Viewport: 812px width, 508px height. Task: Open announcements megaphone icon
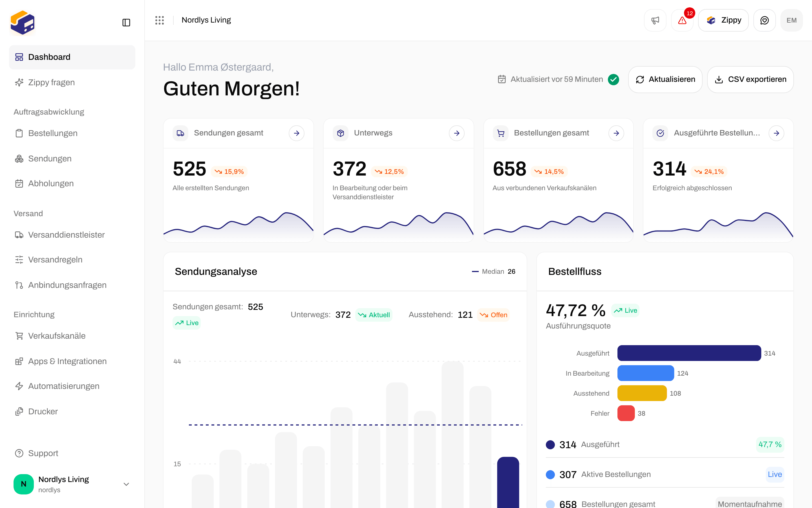655,21
